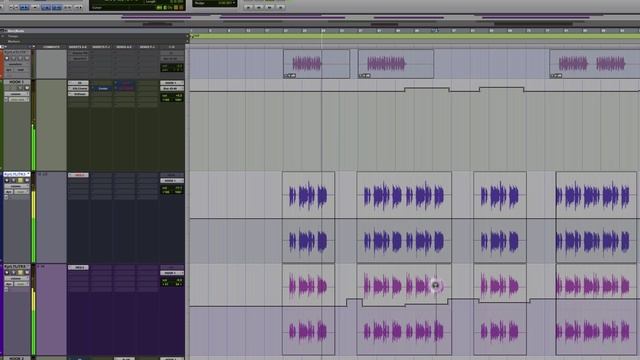Expand playlist lanes on ROOM 1 track
Screen dimensions: 640x360
6,100
